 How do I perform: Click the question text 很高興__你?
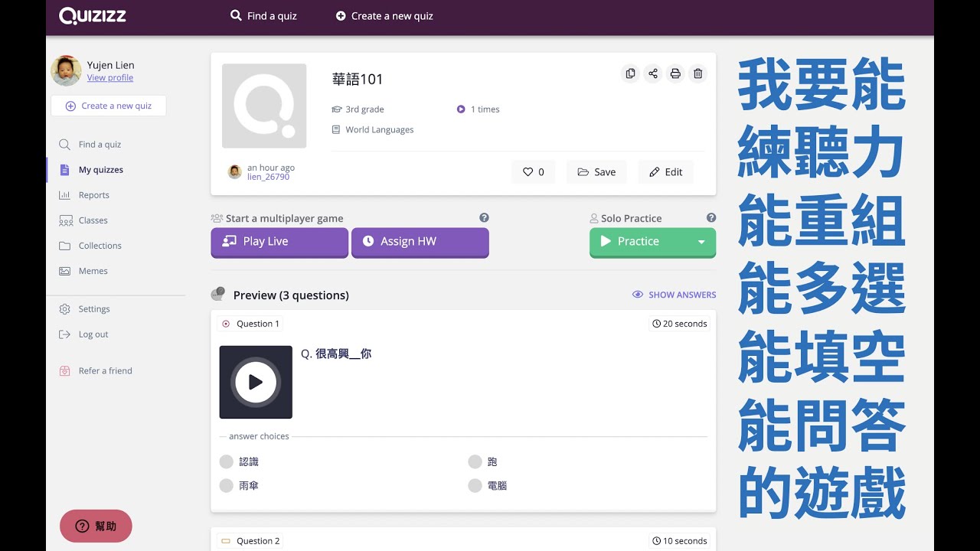point(343,354)
